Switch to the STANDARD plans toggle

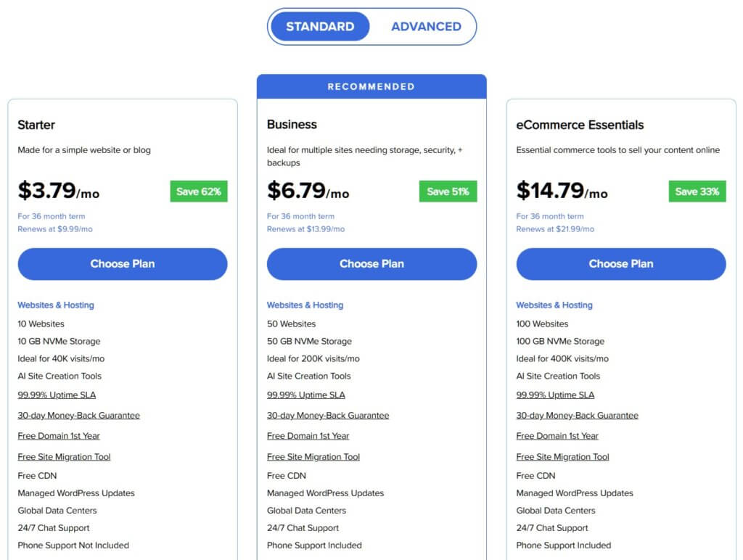coord(320,27)
